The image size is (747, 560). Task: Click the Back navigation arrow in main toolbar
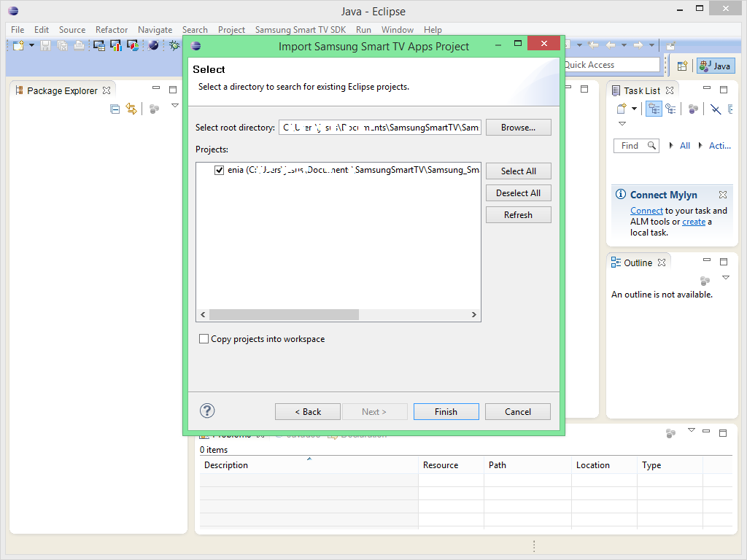tap(611, 45)
